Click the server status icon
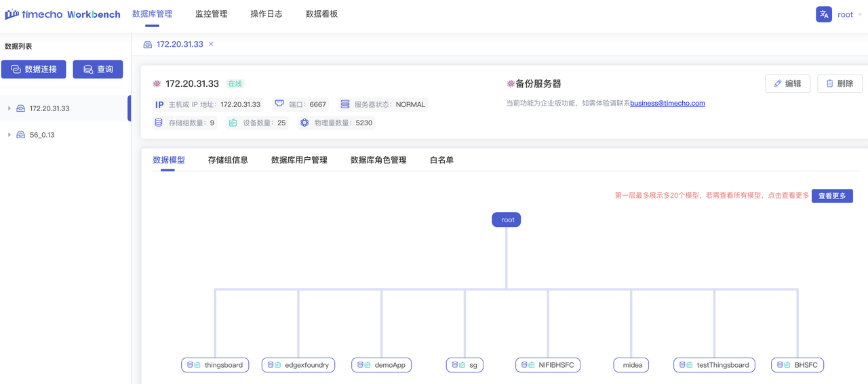Screen dimensions: 868x384 [344, 104]
